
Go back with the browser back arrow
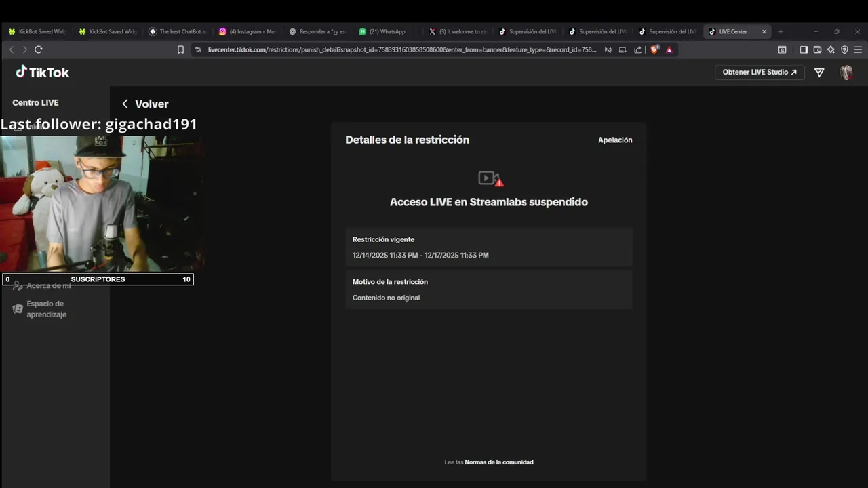pos(12,49)
